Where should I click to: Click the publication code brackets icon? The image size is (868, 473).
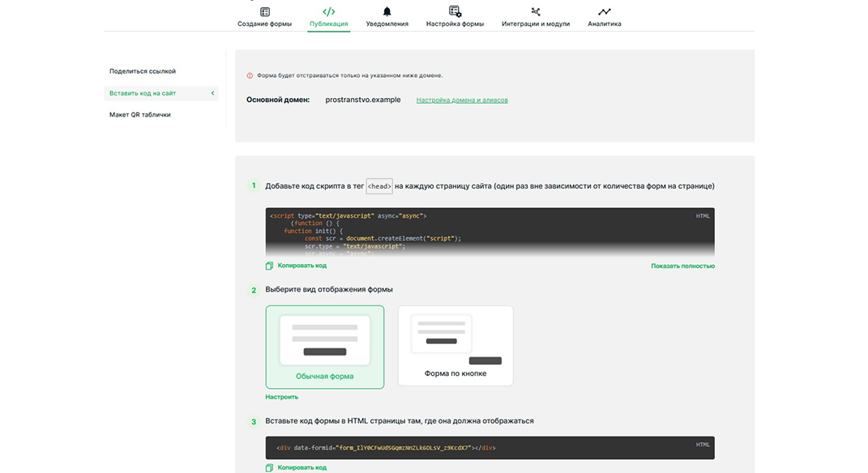[328, 12]
